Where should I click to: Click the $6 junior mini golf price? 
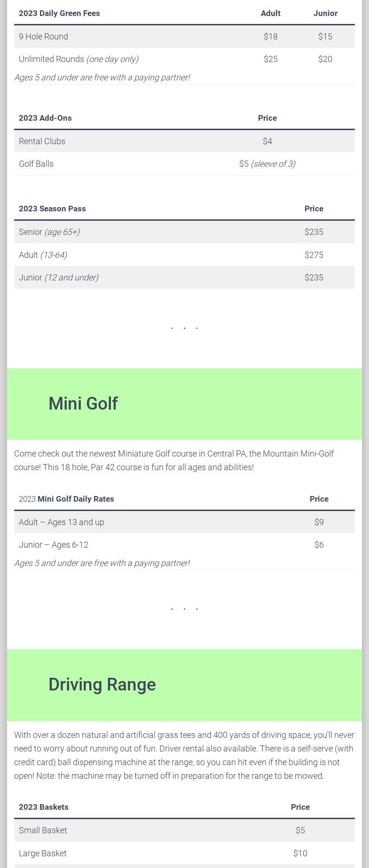[319, 545]
